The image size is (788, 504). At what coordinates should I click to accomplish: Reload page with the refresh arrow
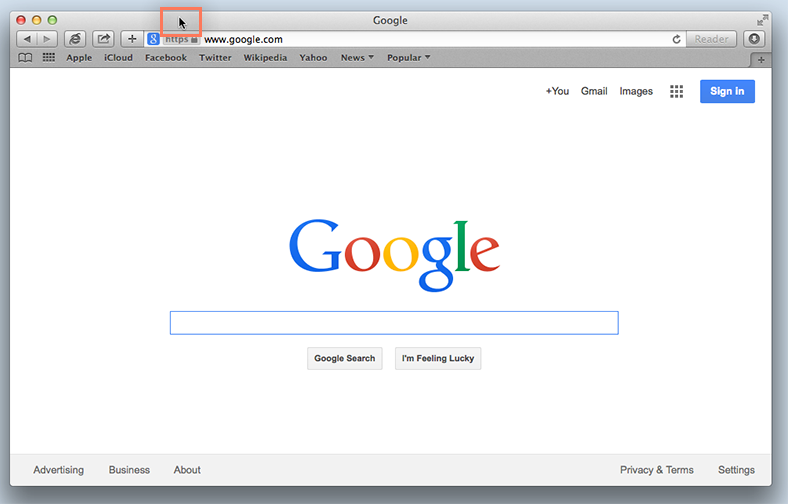[x=676, y=39]
